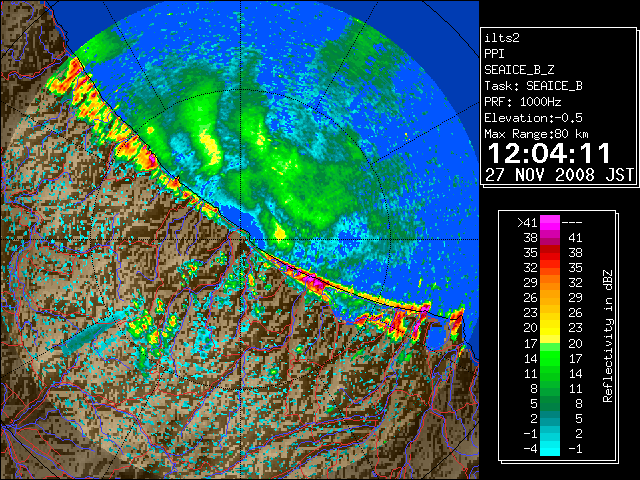Screen dimensions: 640x480
Task: Click the "SEAICE_B_Z" product label
Action: 519,70
